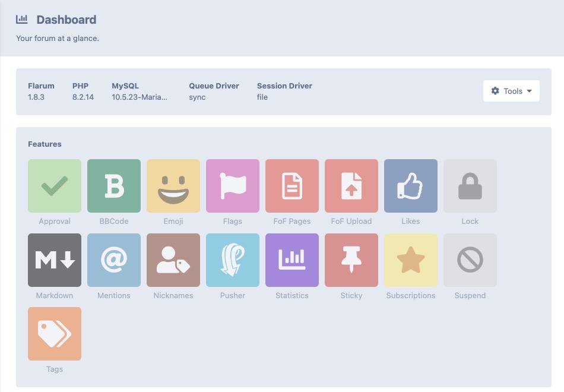The width and height of the screenshot is (564, 392).
Task: Select the Statistics bar chart icon
Action: click(x=291, y=260)
